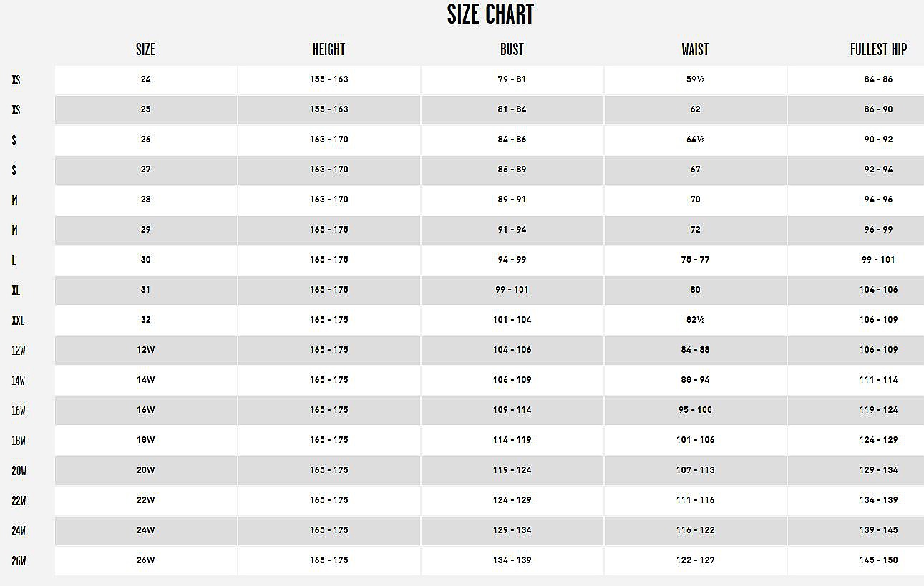The width and height of the screenshot is (924, 586).
Task: Select waist value 82½
Action: coord(695,320)
